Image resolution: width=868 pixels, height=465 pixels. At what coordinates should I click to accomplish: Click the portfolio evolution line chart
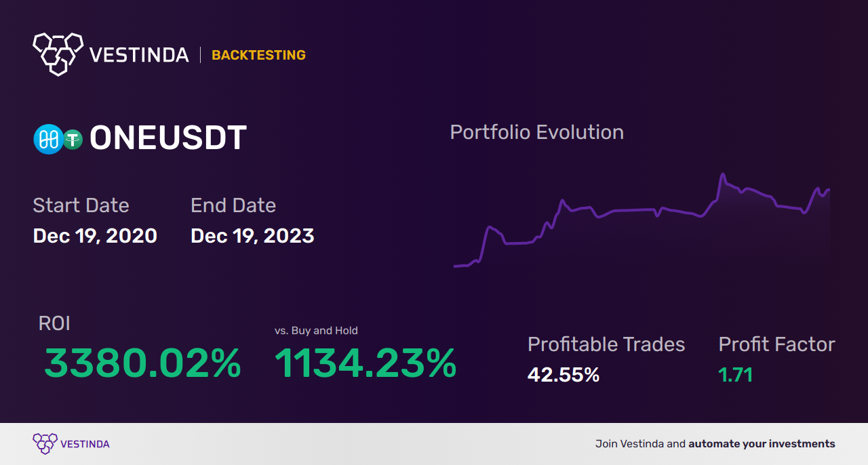(641, 217)
